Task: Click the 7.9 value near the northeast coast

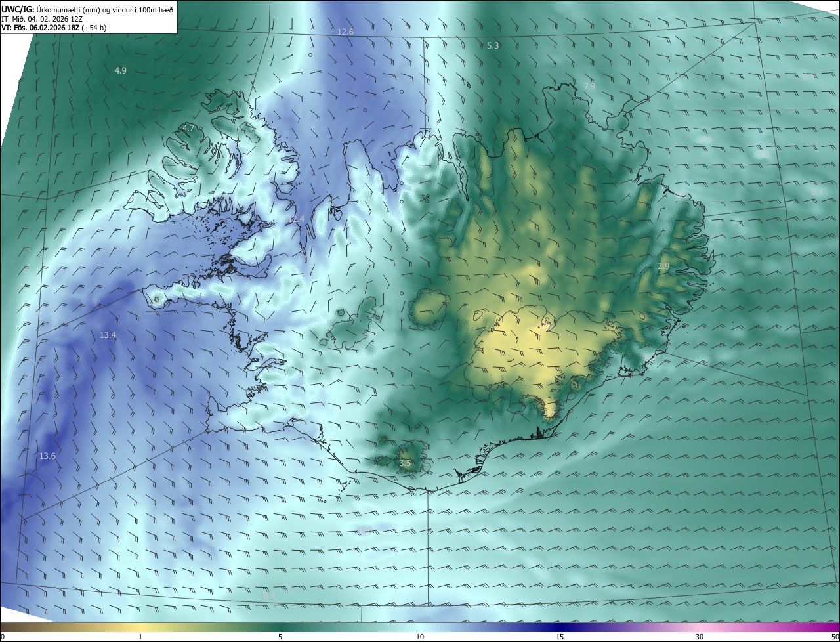Action: (589, 87)
